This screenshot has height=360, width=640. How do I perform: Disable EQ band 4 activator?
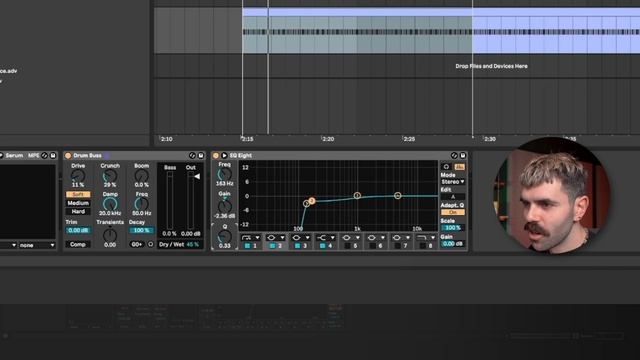coord(322,246)
